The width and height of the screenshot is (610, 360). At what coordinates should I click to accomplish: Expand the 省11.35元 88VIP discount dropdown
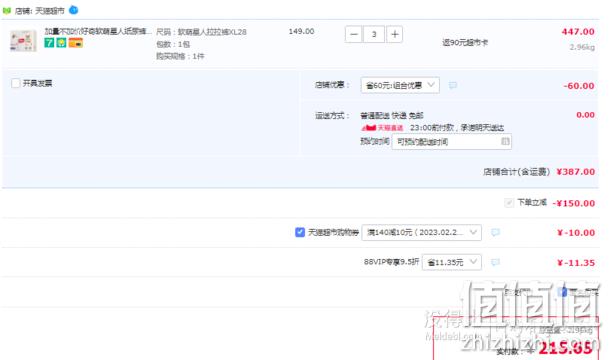[x=452, y=262]
